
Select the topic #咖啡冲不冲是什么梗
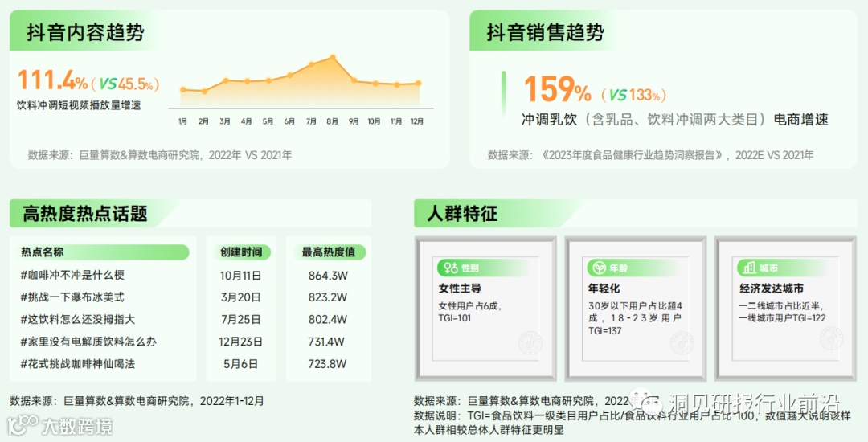[72, 275]
